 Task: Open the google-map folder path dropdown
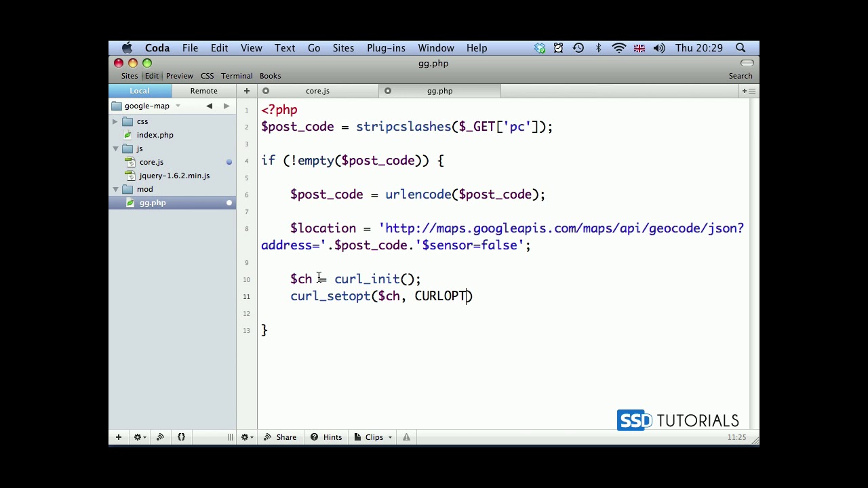pyautogui.click(x=146, y=106)
